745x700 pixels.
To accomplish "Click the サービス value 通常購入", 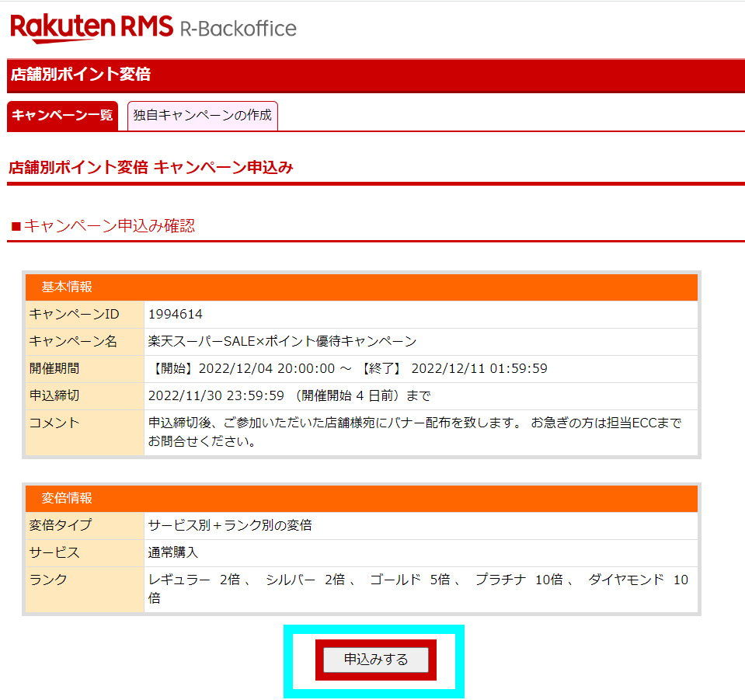I will point(173,552).
